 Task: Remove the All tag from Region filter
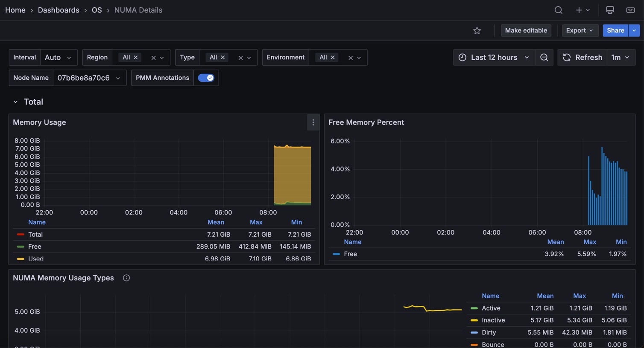(136, 57)
